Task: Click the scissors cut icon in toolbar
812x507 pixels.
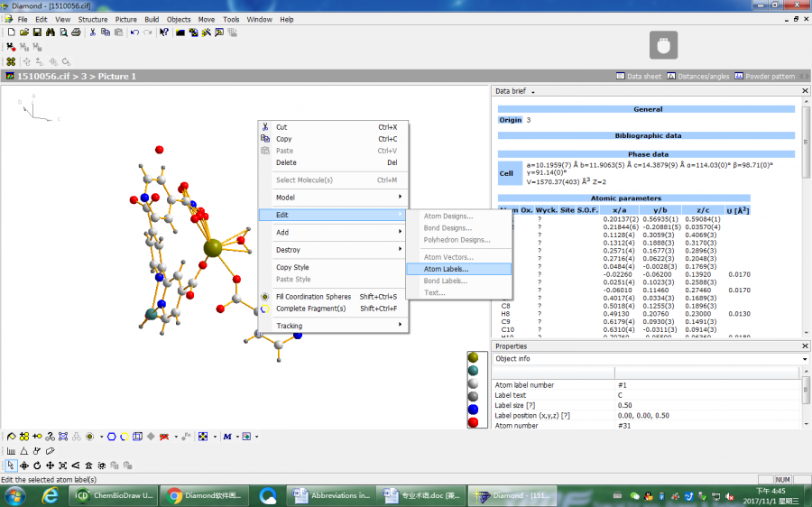Action: point(93,32)
